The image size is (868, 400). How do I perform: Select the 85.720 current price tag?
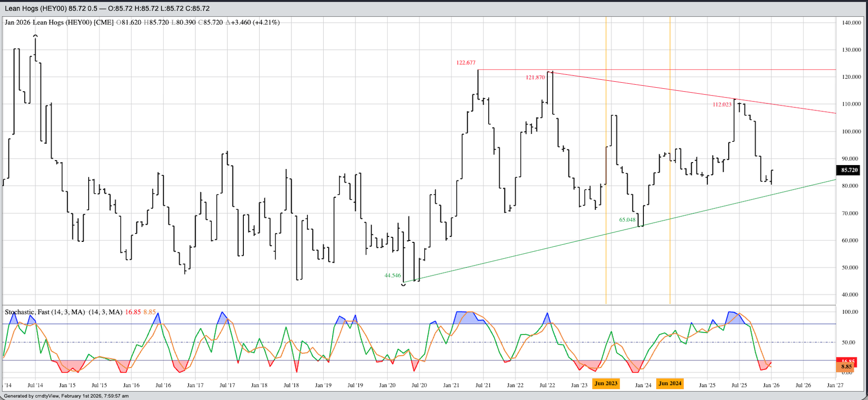[849, 170]
